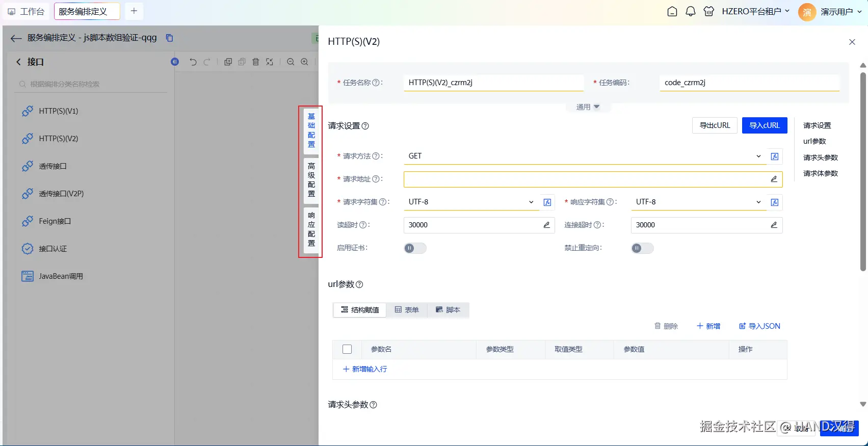Click the copy icon beside orchestration title
Viewport: 868px width, 446px height.
click(x=170, y=38)
